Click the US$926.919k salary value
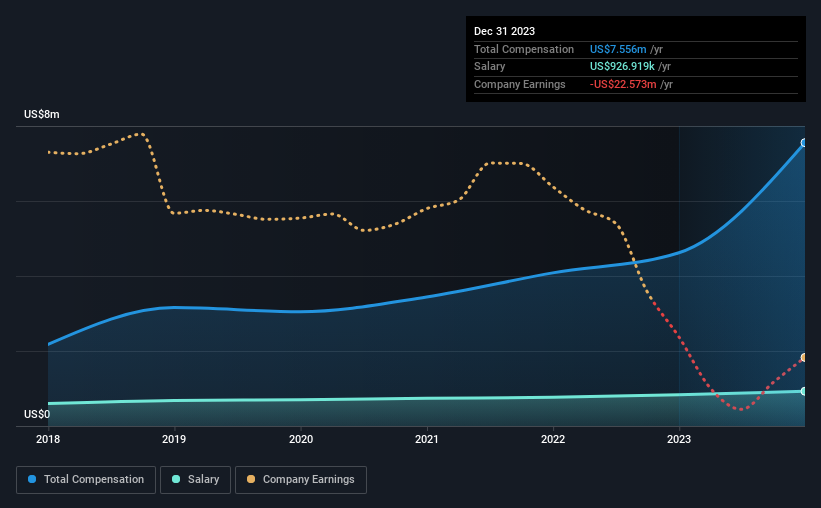The width and height of the screenshot is (821, 508). tap(622, 67)
